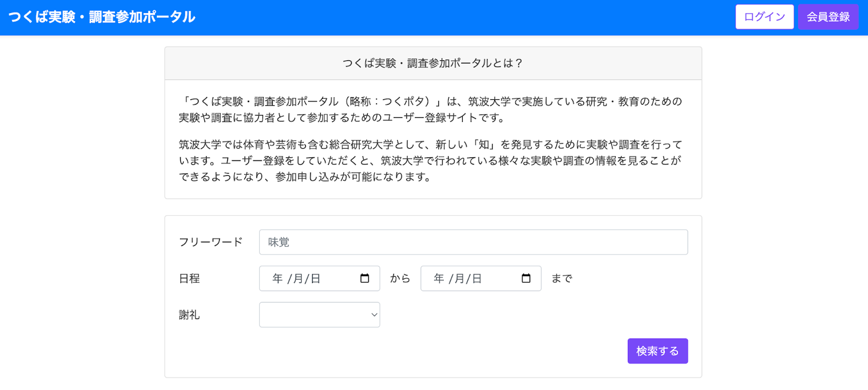Click the 謝礼 label
The image size is (868, 390).
pos(189,315)
